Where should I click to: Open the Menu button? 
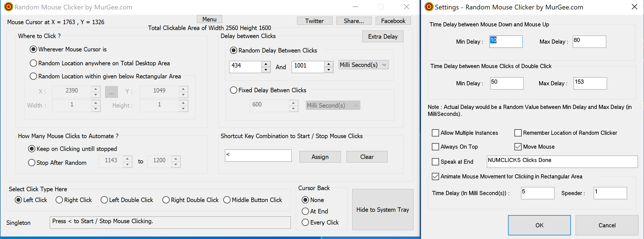pos(209,19)
